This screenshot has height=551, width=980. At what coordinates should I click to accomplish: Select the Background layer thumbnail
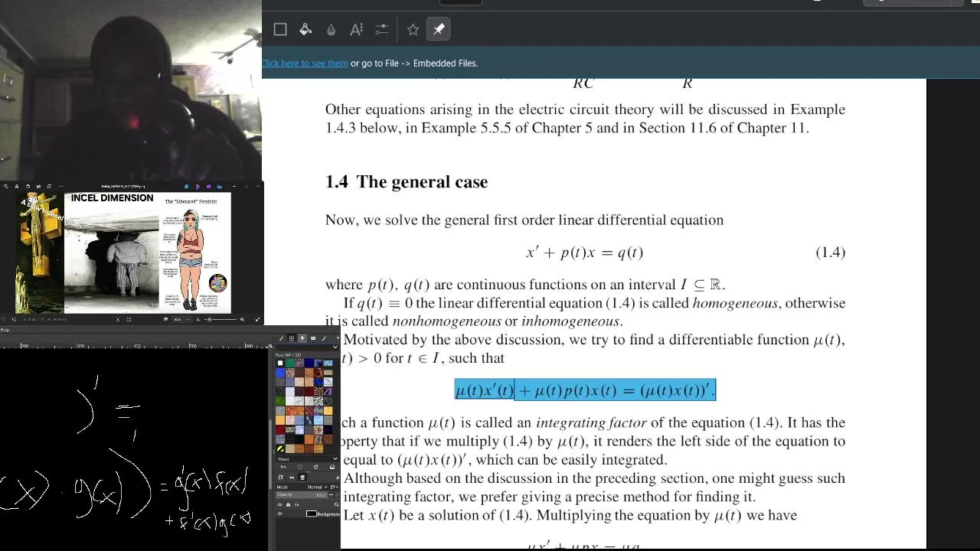click(311, 514)
